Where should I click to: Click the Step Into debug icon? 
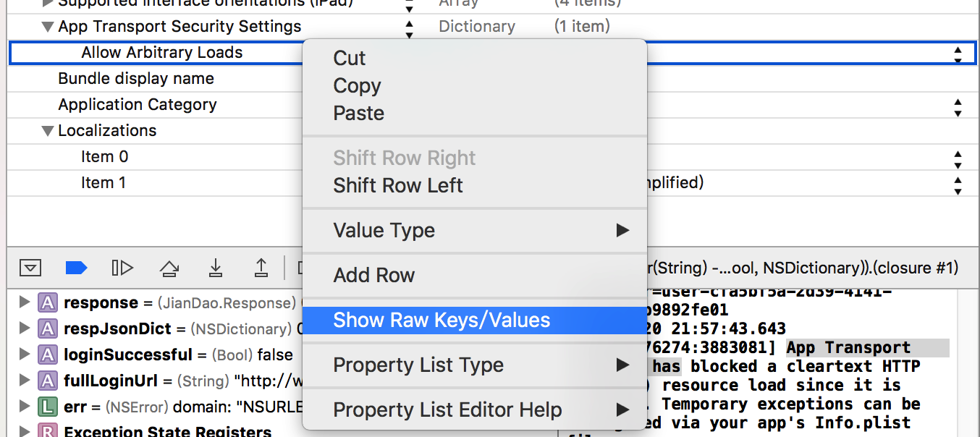coord(215,268)
